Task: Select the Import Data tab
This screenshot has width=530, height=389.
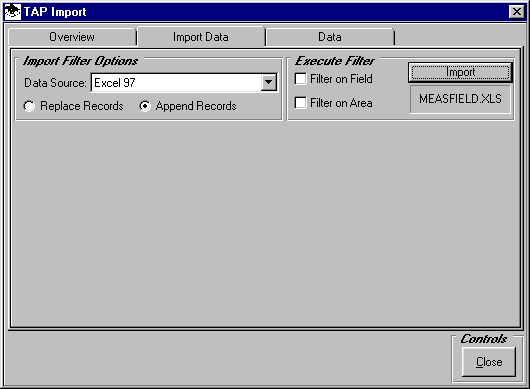Action: [x=201, y=37]
